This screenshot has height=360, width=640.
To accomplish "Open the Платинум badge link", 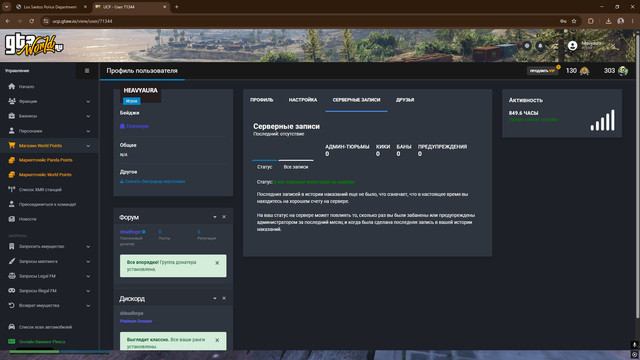I will click(134, 126).
